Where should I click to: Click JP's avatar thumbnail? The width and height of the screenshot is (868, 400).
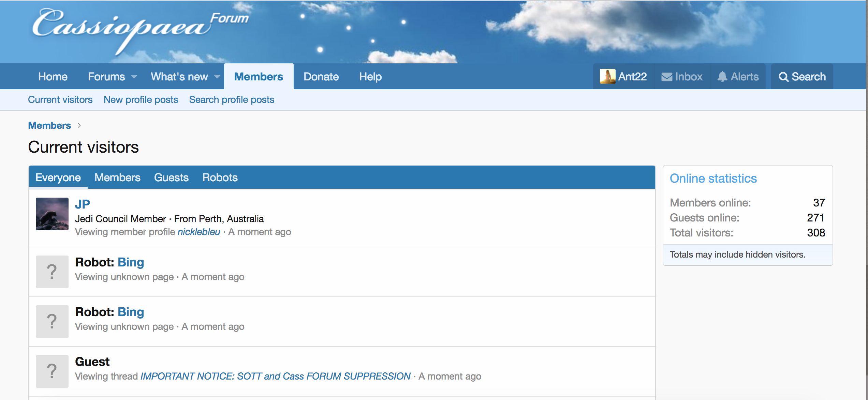pyautogui.click(x=52, y=214)
